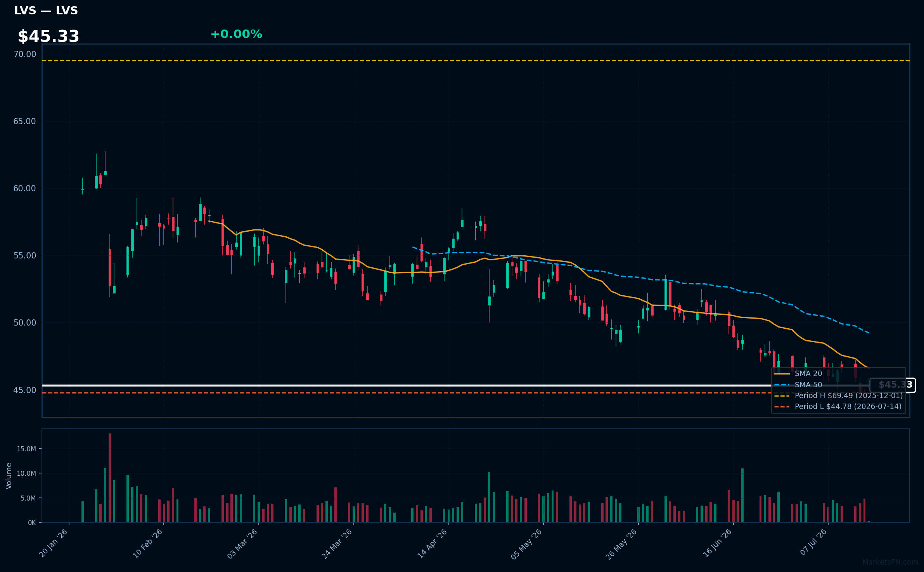The width and height of the screenshot is (924, 572).
Task: Click the 5.0M volume axis label
Action: tap(28, 498)
